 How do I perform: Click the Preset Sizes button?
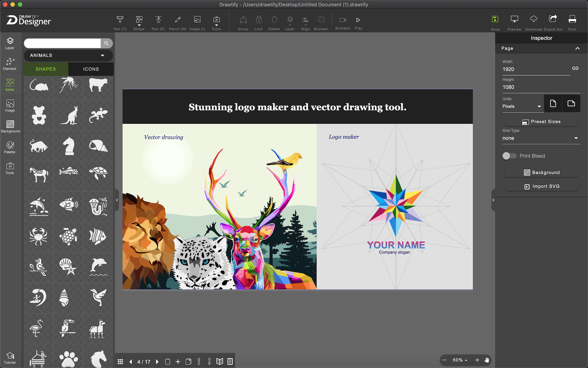coord(541,122)
